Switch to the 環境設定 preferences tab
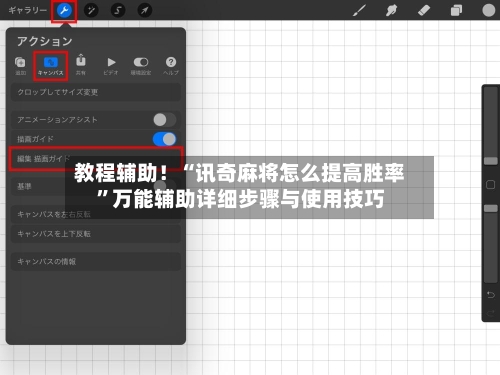 click(x=141, y=66)
